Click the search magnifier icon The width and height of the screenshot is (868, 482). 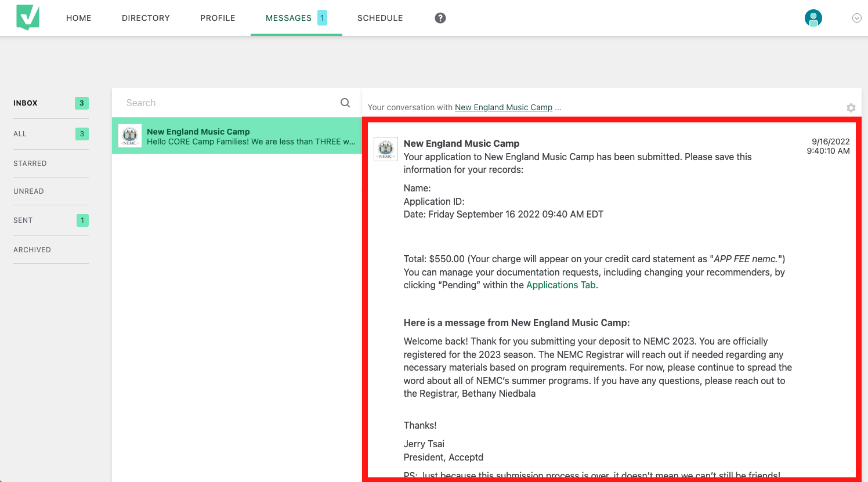click(x=345, y=103)
